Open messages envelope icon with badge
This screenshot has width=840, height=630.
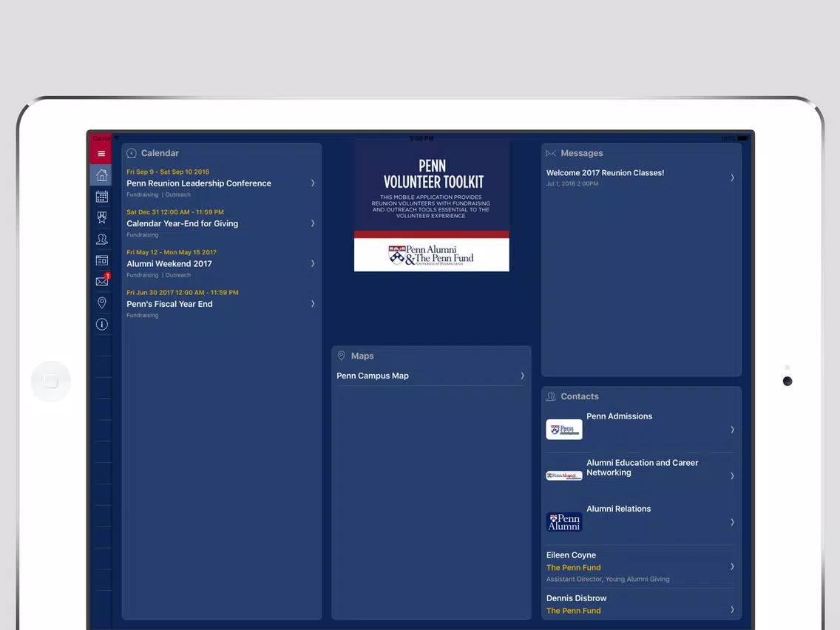point(101,281)
